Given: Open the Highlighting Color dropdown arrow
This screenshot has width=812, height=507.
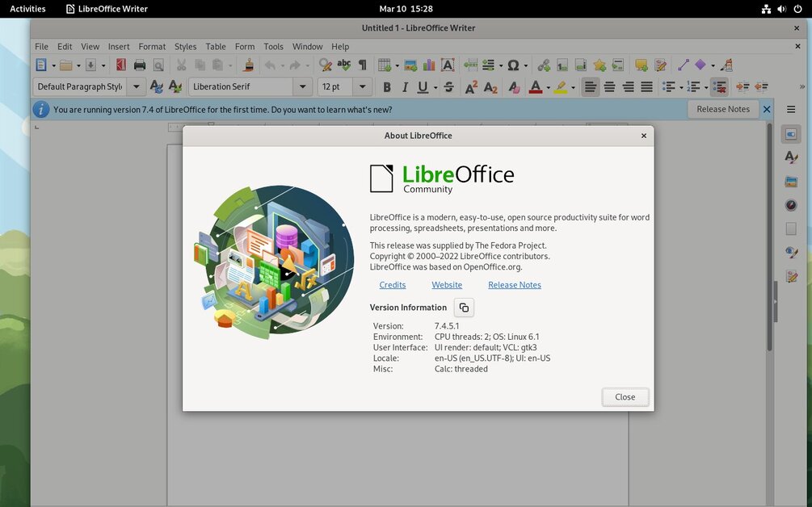Looking at the screenshot, I should [573, 87].
